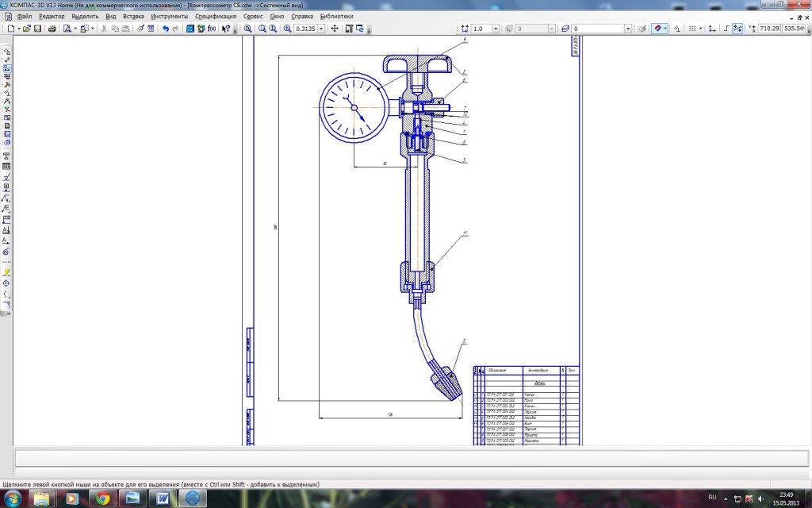Open Windows Explorer from the taskbar
The height and width of the screenshot is (508, 812).
point(41,498)
